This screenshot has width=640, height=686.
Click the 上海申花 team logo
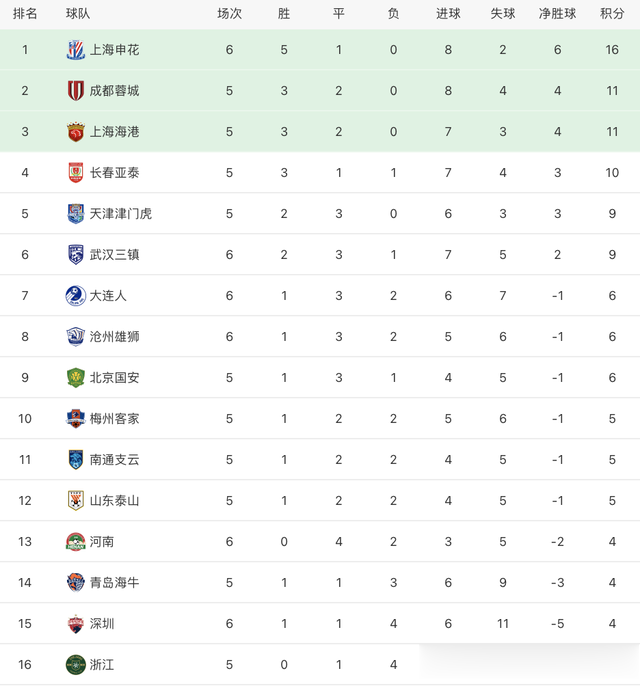(76, 50)
